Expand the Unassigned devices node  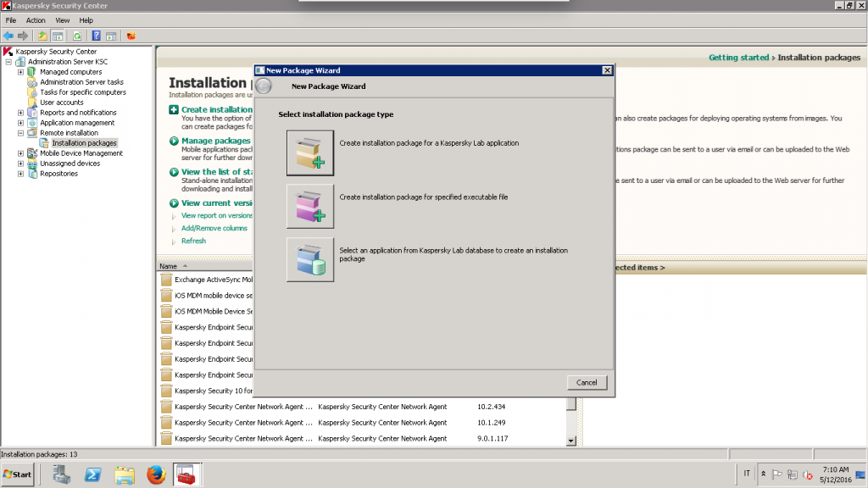pos(20,164)
